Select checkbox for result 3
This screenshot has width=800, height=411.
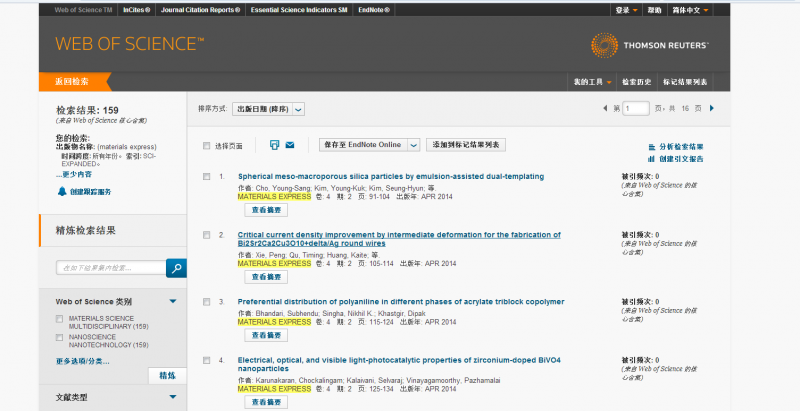point(207,302)
